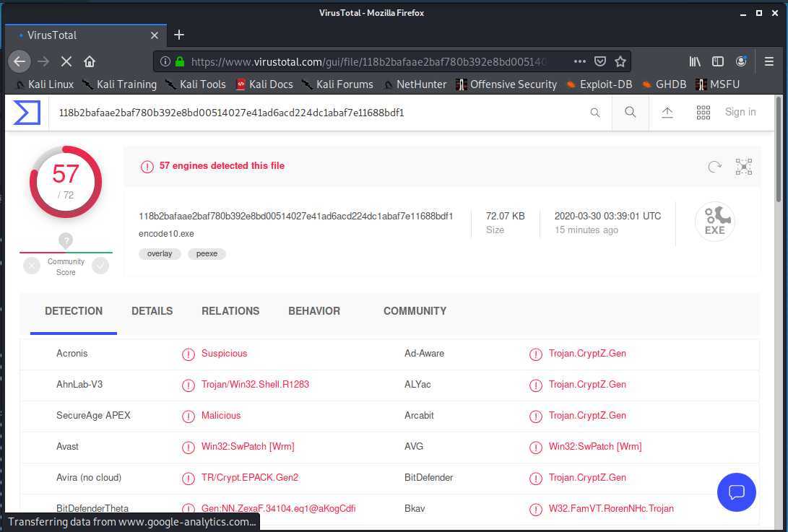View the BEHAVIOR tab
The width and height of the screenshot is (788, 532).
point(314,311)
